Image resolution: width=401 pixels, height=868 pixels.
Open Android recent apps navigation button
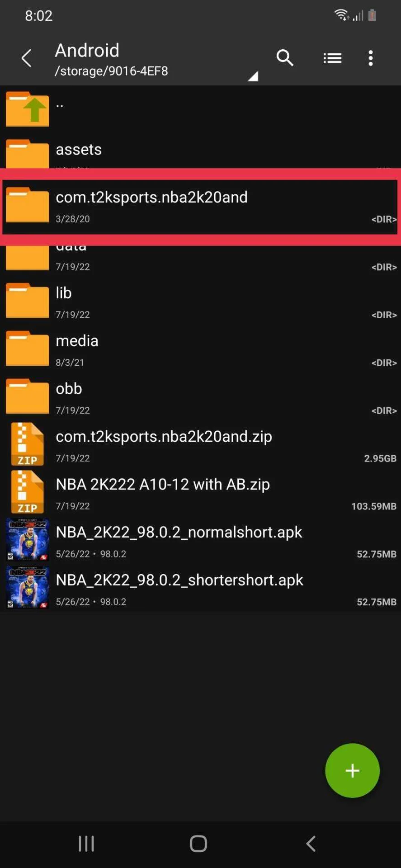[86, 844]
